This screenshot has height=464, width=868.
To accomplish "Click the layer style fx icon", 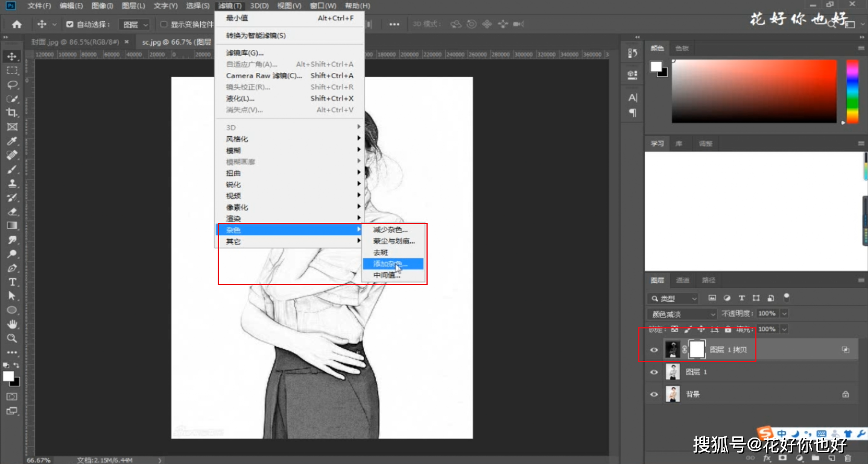I will [x=767, y=459].
